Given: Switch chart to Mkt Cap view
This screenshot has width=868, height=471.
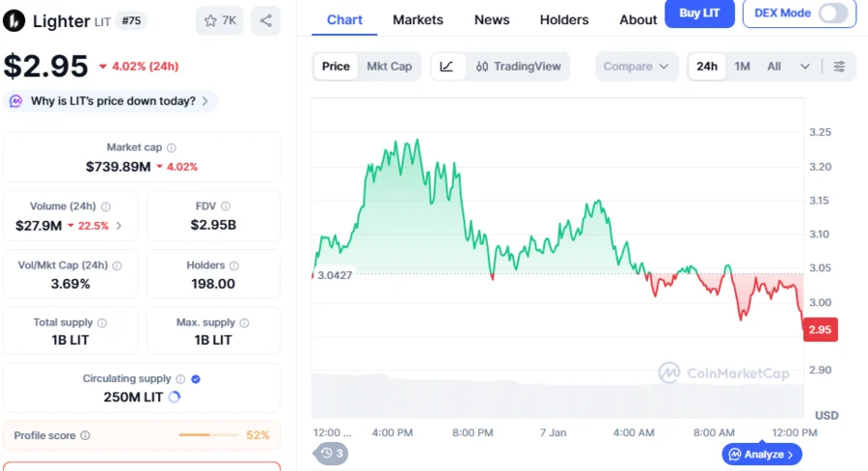Looking at the screenshot, I should click(x=389, y=67).
